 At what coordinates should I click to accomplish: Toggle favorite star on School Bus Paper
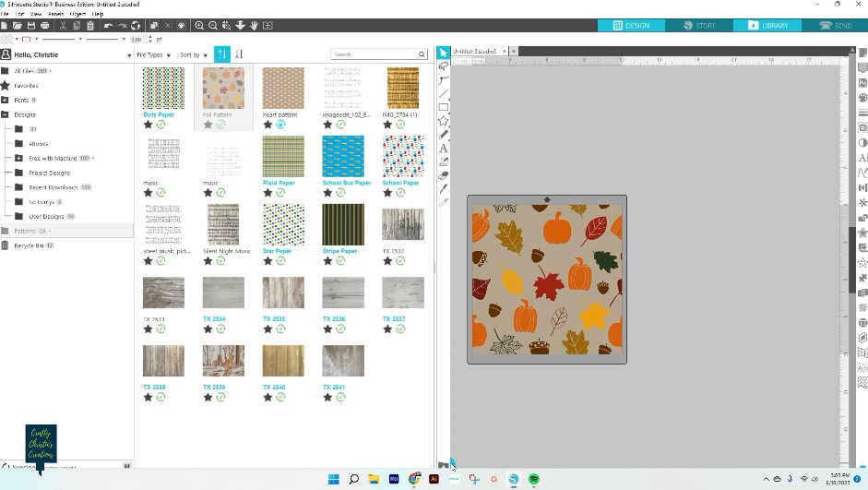tap(327, 193)
